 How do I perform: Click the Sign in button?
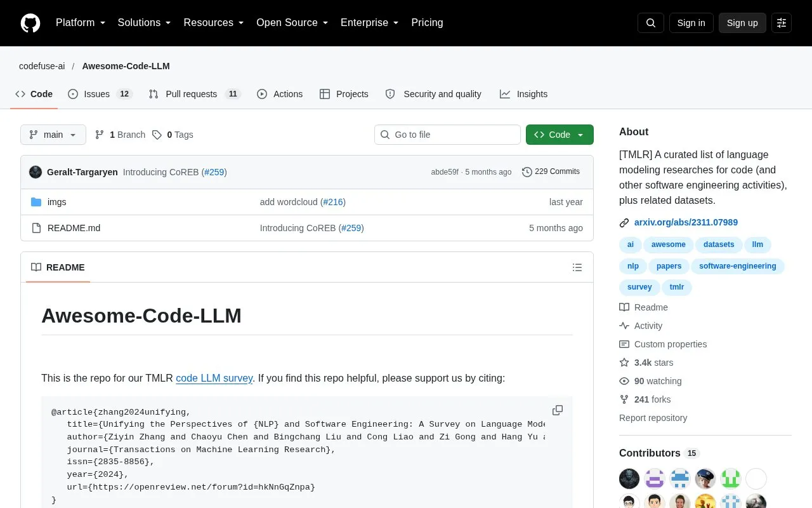pyautogui.click(x=691, y=23)
